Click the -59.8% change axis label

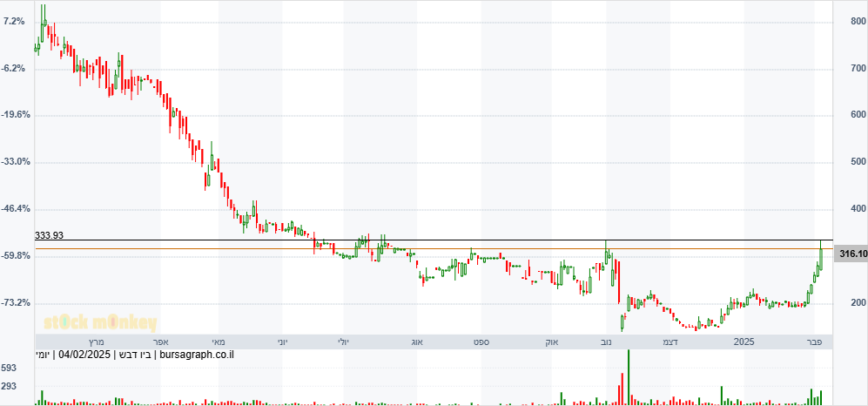[14, 256]
